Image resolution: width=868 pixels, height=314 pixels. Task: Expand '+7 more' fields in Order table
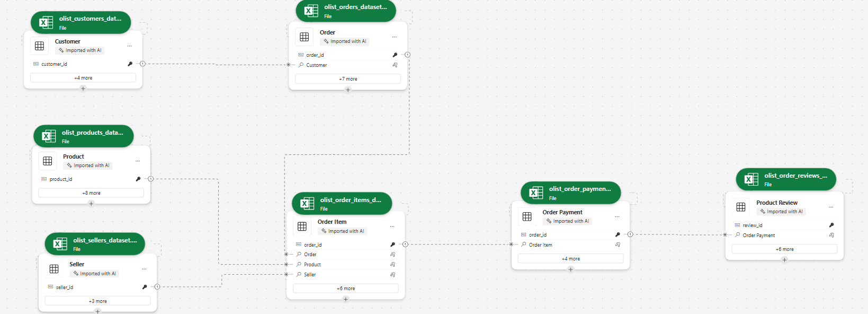pyautogui.click(x=348, y=79)
